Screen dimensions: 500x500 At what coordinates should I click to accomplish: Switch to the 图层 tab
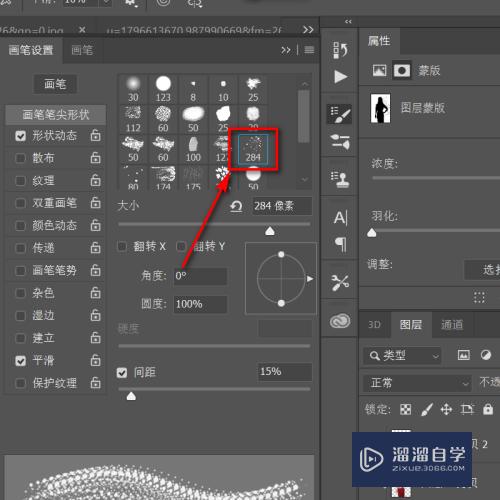[x=411, y=325]
